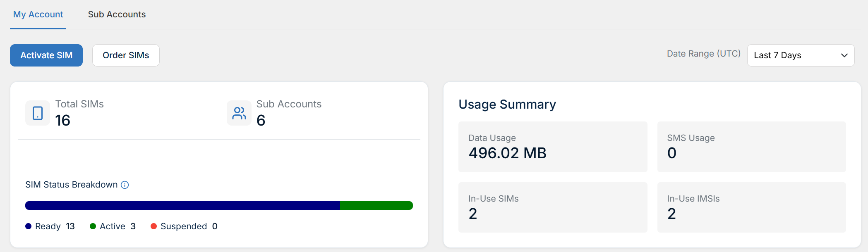Select the My Account tab

pyautogui.click(x=38, y=14)
